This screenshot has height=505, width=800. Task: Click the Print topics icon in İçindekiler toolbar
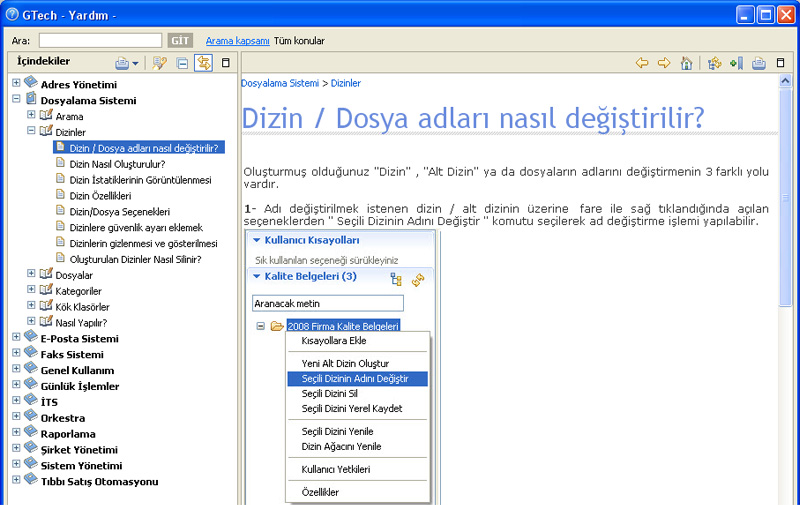pos(122,63)
